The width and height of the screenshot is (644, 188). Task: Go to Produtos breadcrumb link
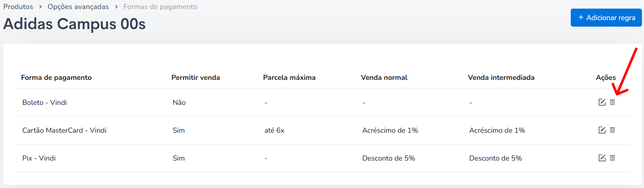[x=18, y=7]
